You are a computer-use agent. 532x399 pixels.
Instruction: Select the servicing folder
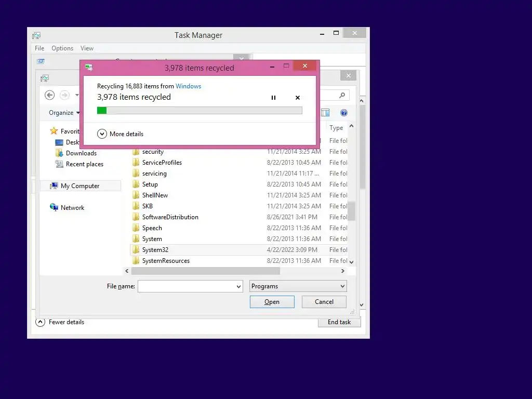(154, 174)
